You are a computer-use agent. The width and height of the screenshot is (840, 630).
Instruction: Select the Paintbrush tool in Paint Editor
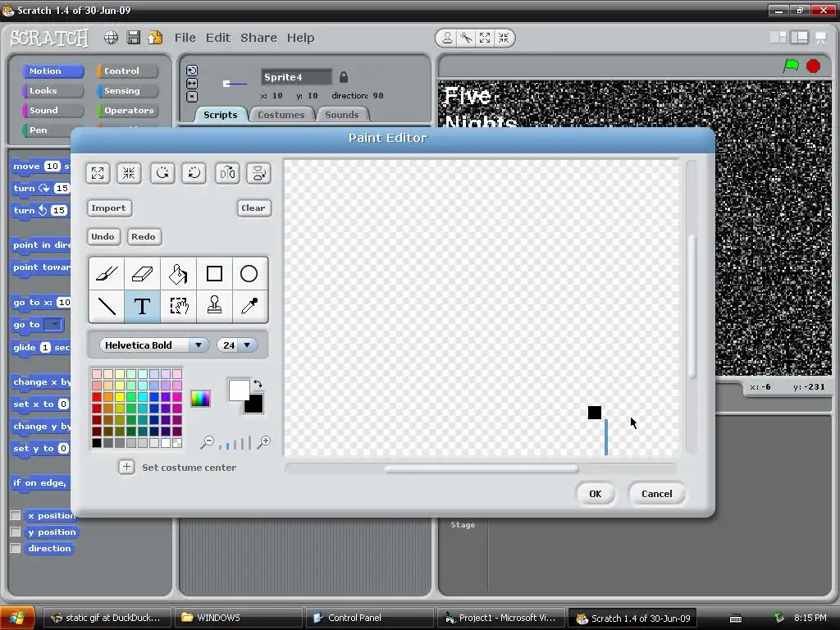107,274
